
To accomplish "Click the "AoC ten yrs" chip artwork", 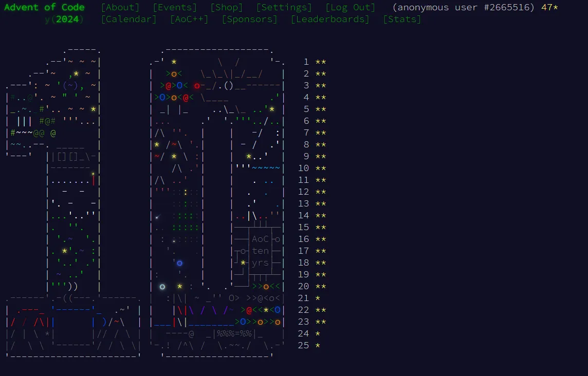I will 259,251.
